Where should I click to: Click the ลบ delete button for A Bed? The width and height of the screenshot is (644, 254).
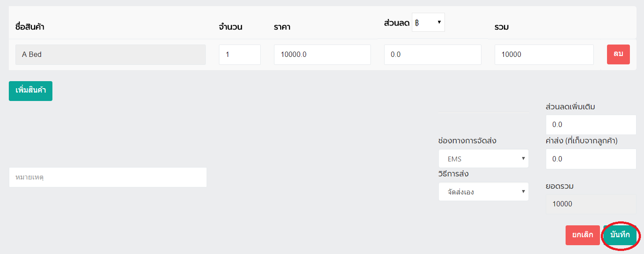click(x=618, y=54)
